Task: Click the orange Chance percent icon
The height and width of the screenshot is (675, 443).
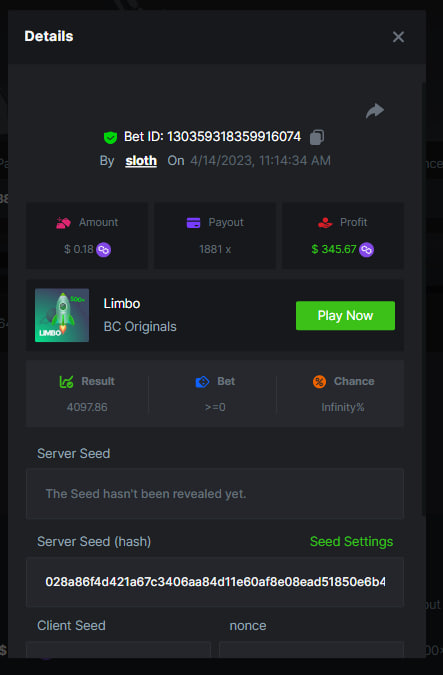Action: [319, 381]
